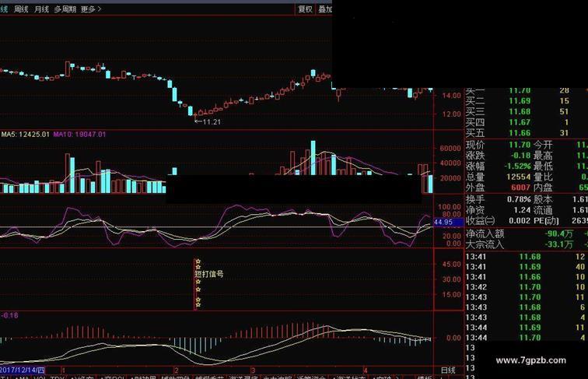
Task: Click the 最低 label
Action: click(543, 166)
